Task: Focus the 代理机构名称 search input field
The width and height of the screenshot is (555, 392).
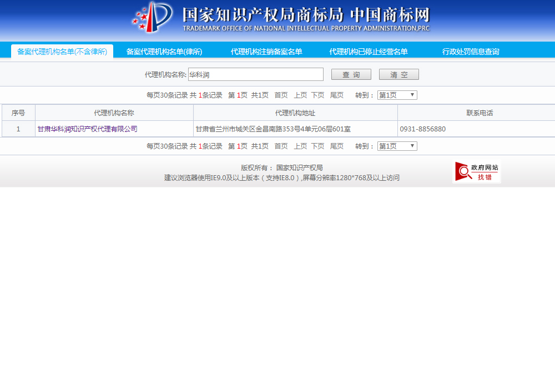Action: 255,74
